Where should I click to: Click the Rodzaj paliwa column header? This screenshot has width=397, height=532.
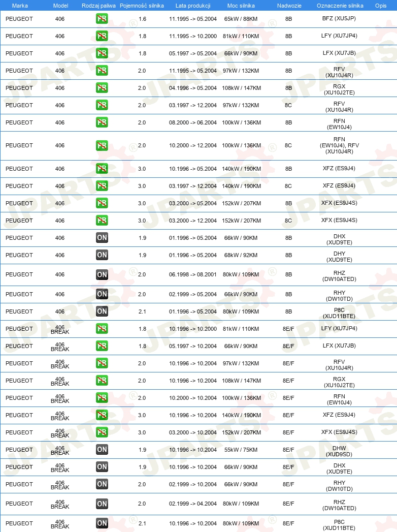98,6
